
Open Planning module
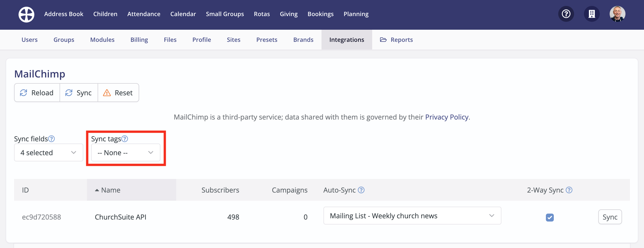(x=356, y=14)
